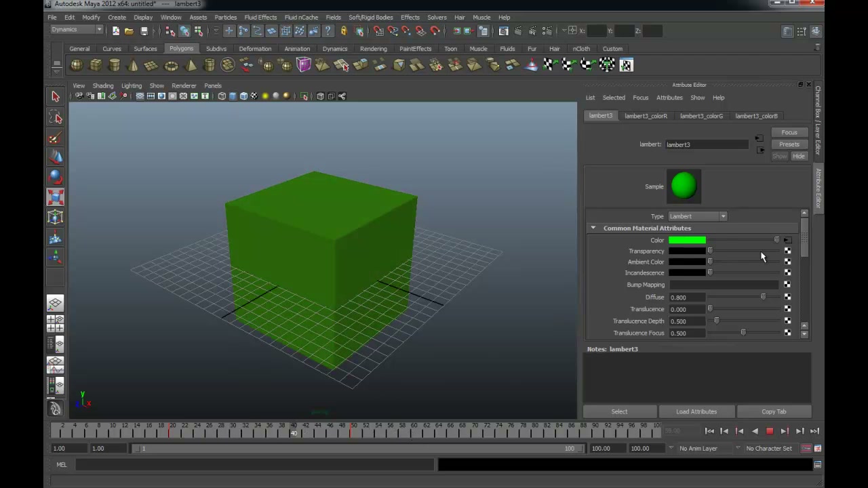
Task: Open the green Color swatch picker
Action: pos(687,241)
